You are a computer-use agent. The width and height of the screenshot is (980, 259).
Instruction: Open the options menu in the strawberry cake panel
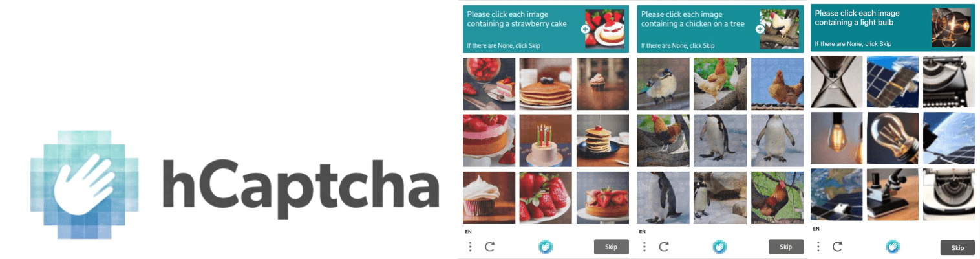470,247
